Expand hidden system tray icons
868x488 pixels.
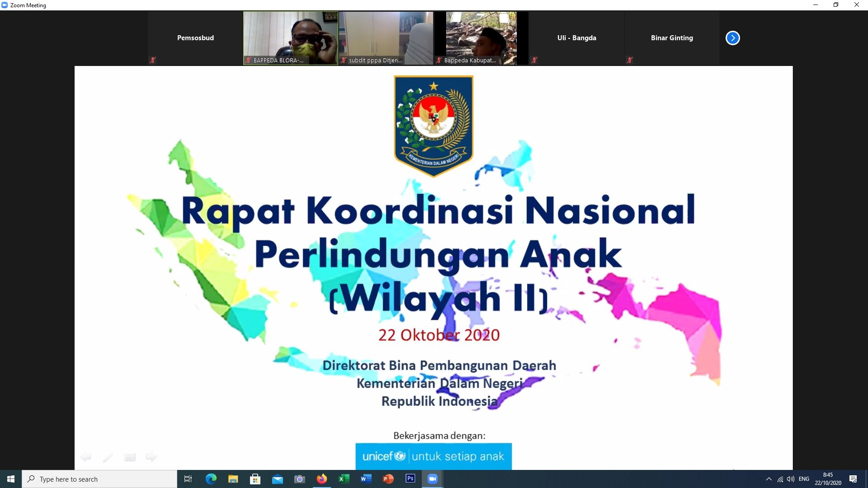[769, 479]
